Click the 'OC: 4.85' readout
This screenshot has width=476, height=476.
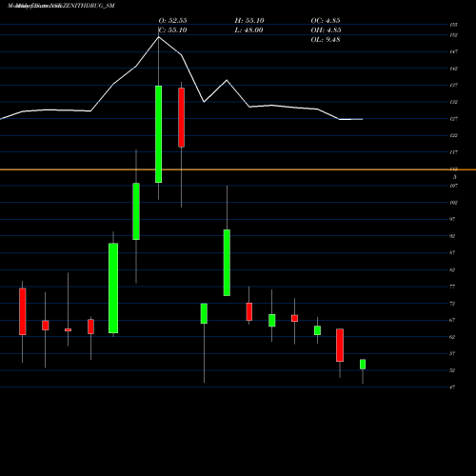pyautogui.click(x=326, y=20)
